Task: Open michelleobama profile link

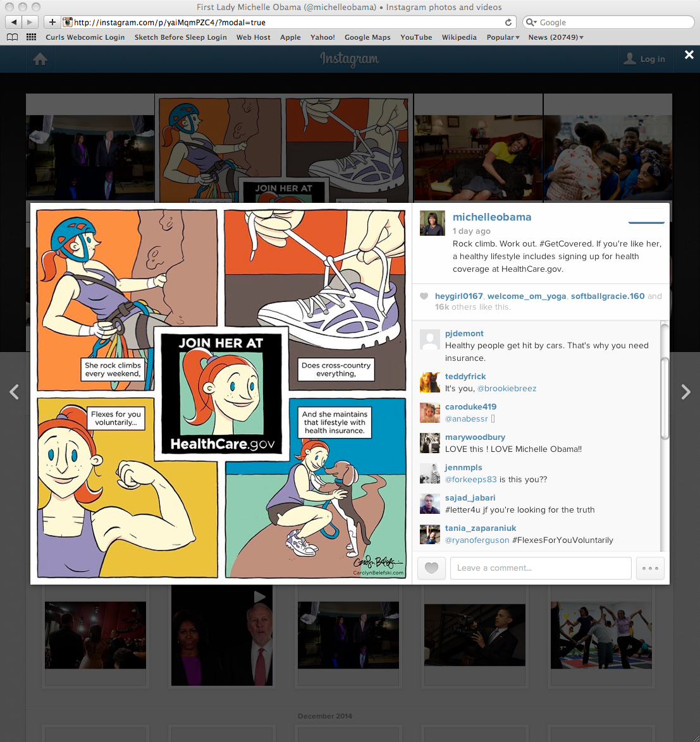Action: (492, 217)
